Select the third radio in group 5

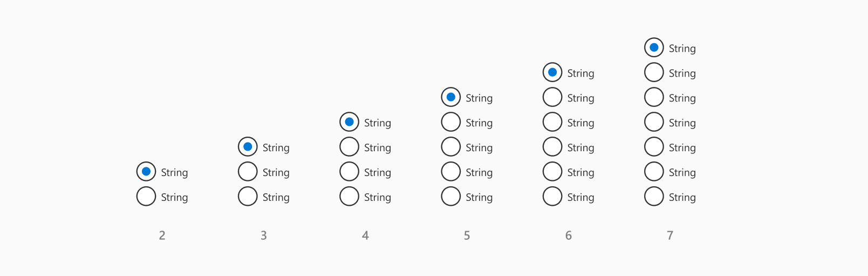(451, 147)
